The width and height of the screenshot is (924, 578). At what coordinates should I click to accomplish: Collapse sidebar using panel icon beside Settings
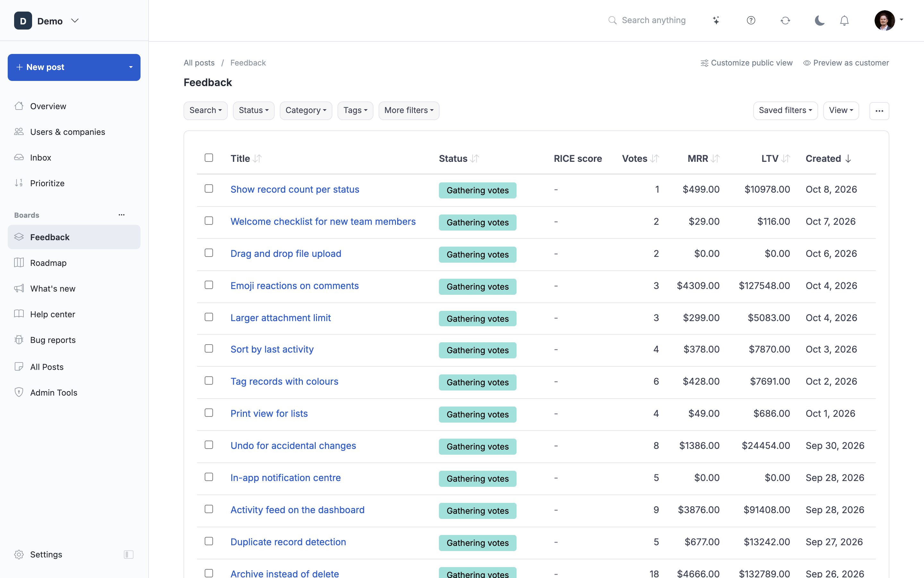coord(129,554)
